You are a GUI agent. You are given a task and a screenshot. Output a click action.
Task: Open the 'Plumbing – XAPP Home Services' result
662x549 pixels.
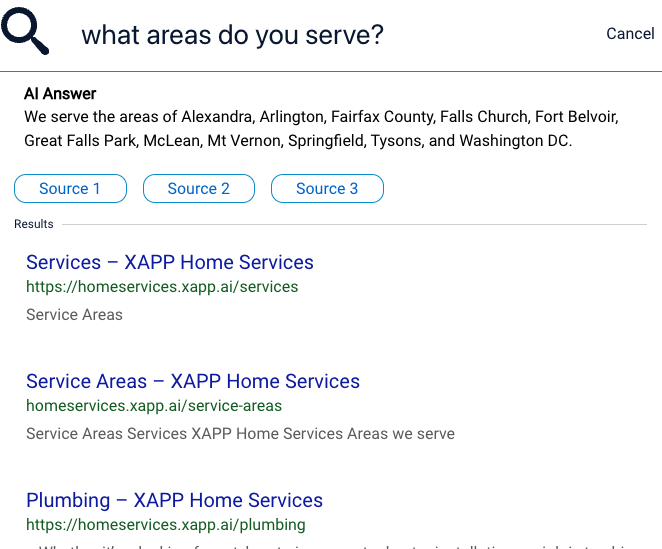[174, 500]
